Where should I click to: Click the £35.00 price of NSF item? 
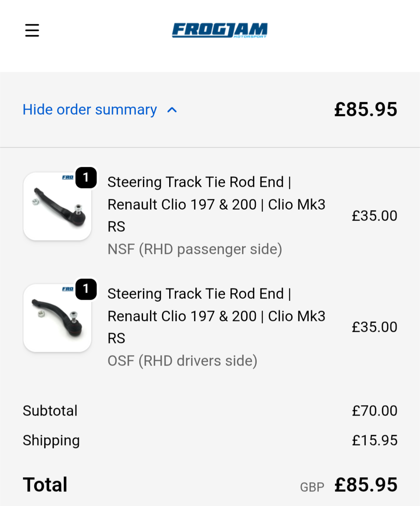pyautogui.click(x=374, y=216)
